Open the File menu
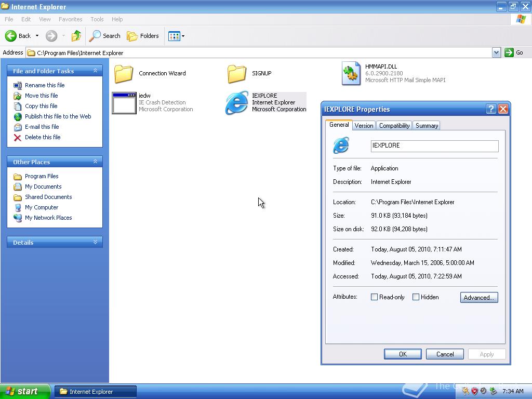The height and width of the screenshot is (399, 532). tap(9, 19)
